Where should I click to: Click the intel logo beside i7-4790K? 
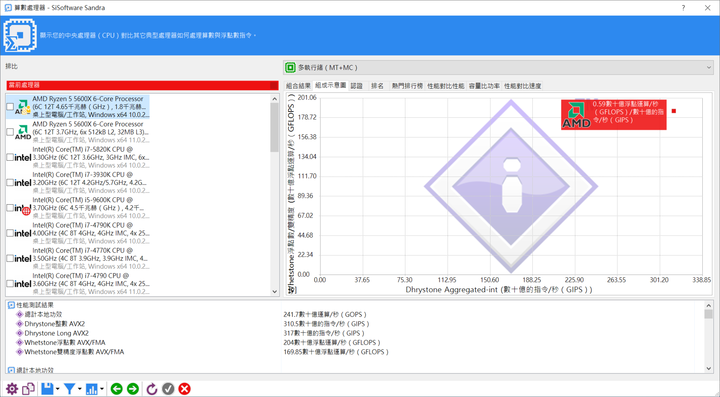pyautogui.click(x=23, y=233)
